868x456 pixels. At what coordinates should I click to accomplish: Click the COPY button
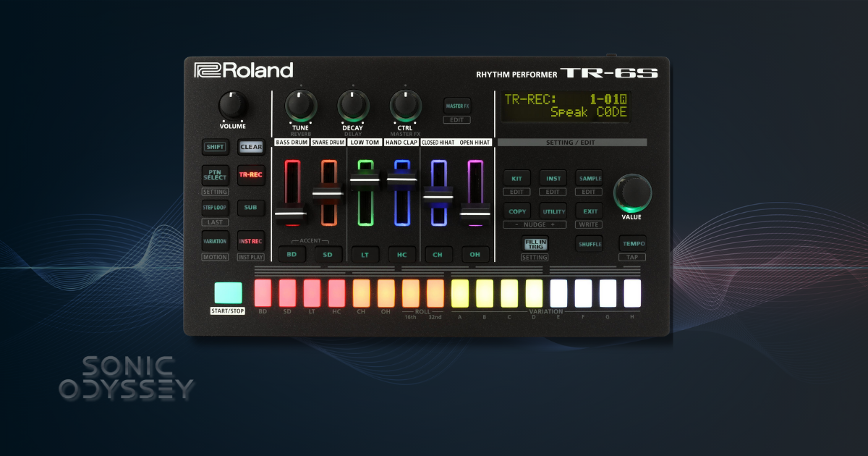[516, 211]
